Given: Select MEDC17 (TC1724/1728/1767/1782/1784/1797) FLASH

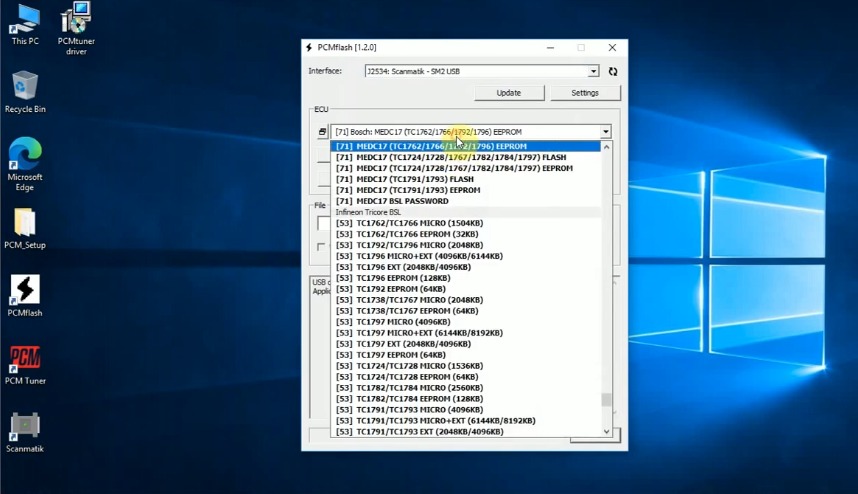Looking at the screenshot, I should pos(465,157).
